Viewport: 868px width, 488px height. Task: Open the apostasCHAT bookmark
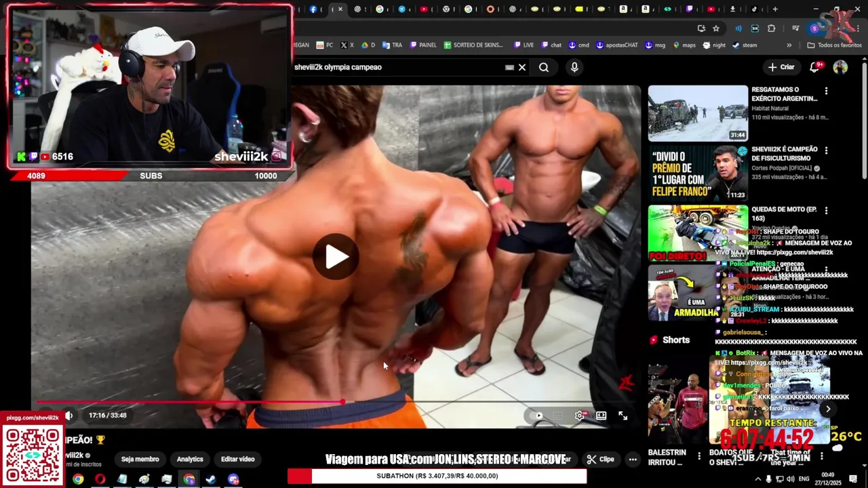[616, 45]
